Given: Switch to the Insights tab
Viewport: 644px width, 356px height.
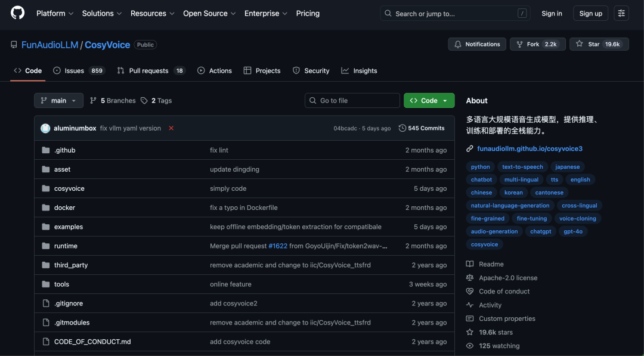Looking at the screenshot, I should point(359,70).
